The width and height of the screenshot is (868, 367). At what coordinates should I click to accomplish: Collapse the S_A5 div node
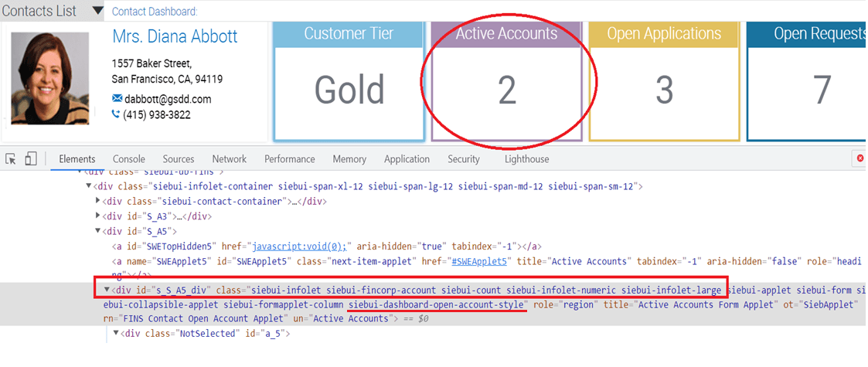pyautogui.click(x=98, y=231)
